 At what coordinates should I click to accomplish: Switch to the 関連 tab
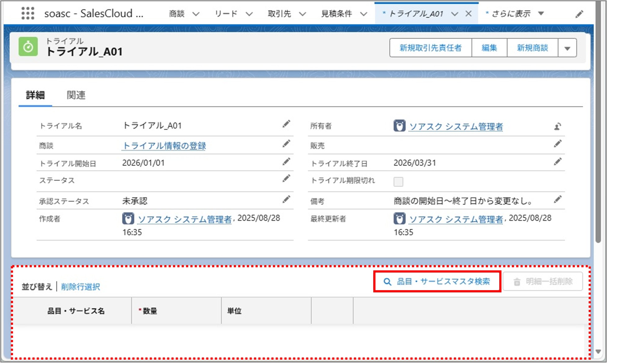[76, 95]
